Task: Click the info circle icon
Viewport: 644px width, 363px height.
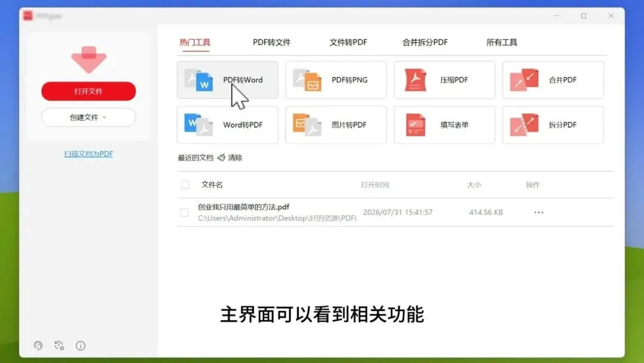Action: tap(80, 345)
